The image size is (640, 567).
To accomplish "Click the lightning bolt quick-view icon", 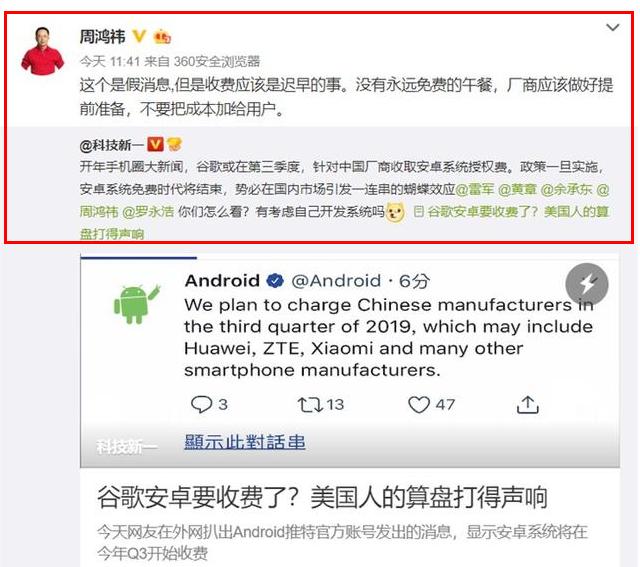I will tap(587, 284).
